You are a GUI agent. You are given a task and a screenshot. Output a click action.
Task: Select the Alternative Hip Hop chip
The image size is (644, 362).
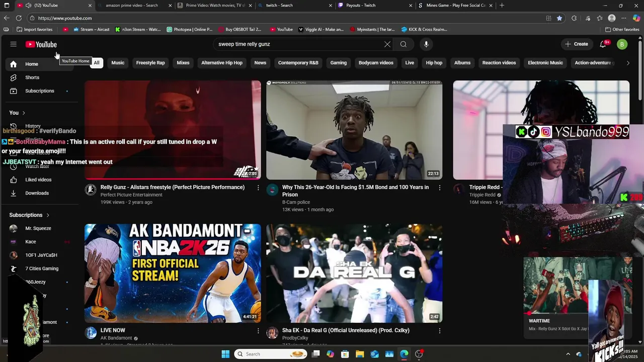tap(222, 63)
